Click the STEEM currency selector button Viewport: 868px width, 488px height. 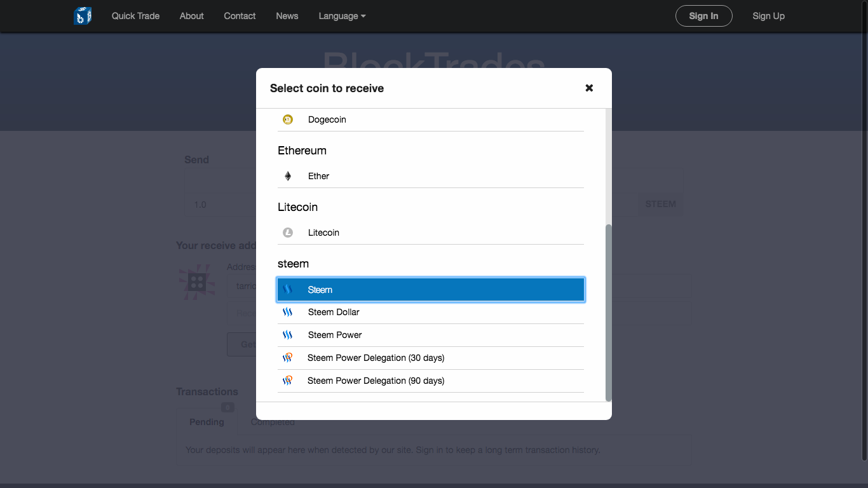pyautogui.click(x=660, y=204)
